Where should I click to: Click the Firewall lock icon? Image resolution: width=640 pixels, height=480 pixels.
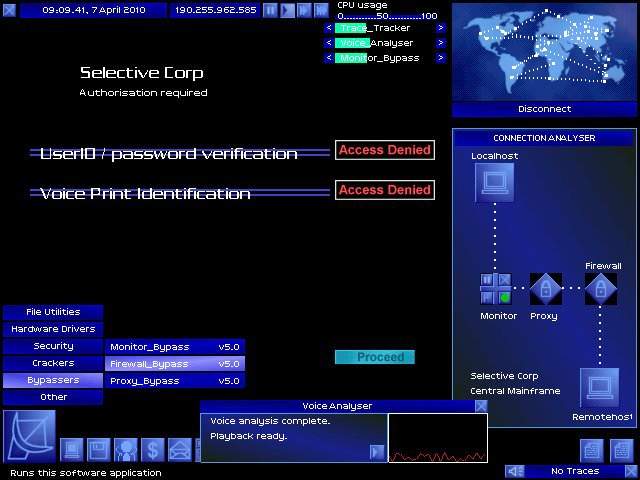click(x=601, y=289)
